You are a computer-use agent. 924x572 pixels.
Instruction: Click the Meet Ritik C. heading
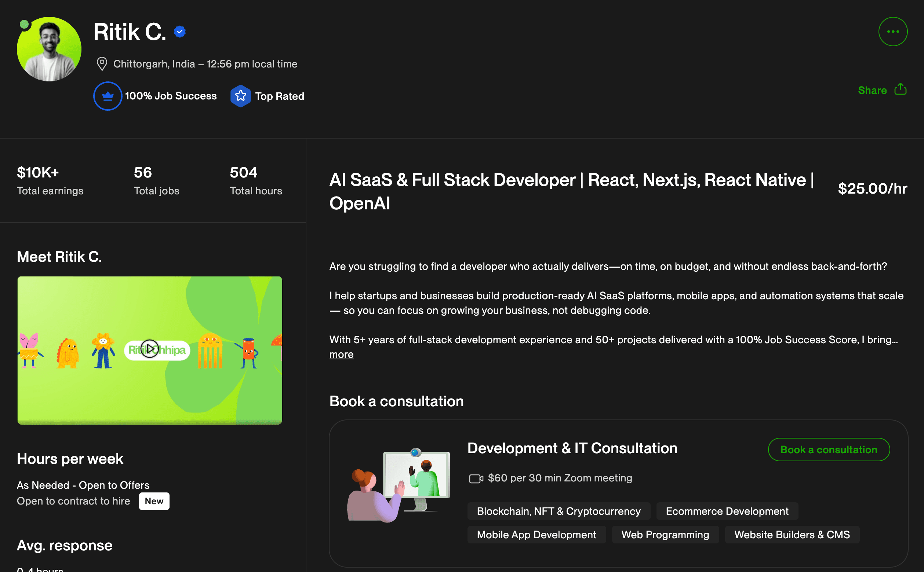coord(59,257)
